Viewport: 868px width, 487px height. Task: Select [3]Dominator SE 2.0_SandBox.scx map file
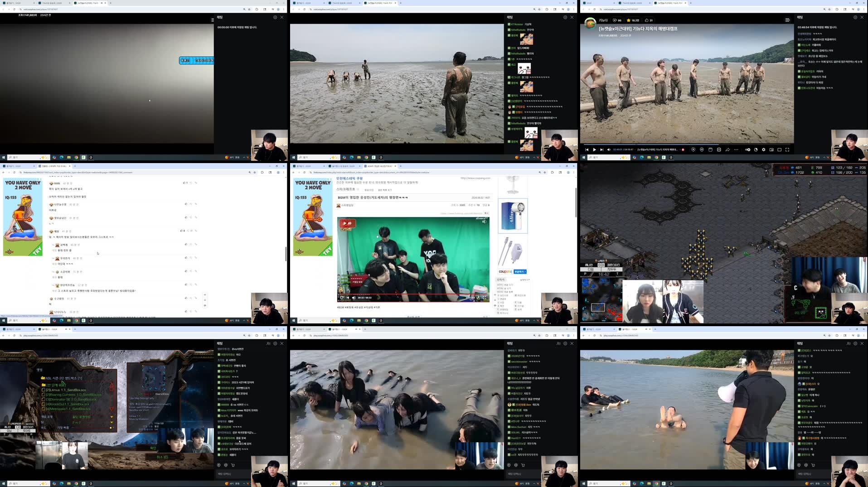tap(70, 399)
